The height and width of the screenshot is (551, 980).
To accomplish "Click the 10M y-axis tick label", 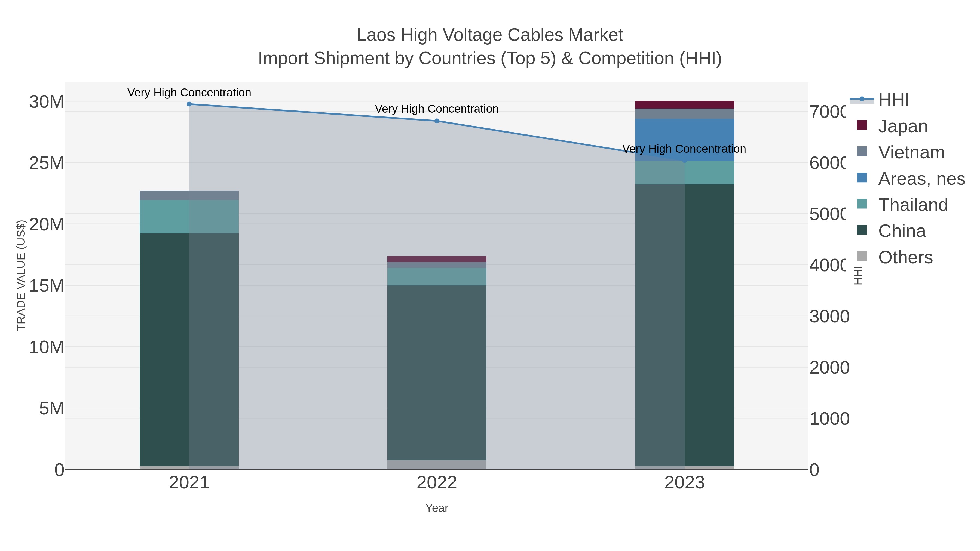I will pos(46,347).
